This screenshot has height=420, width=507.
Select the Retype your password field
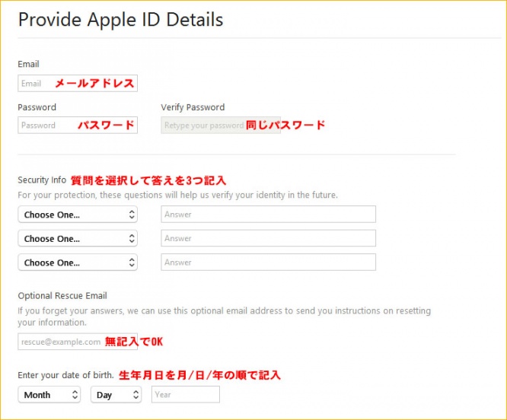pos(221,125)
